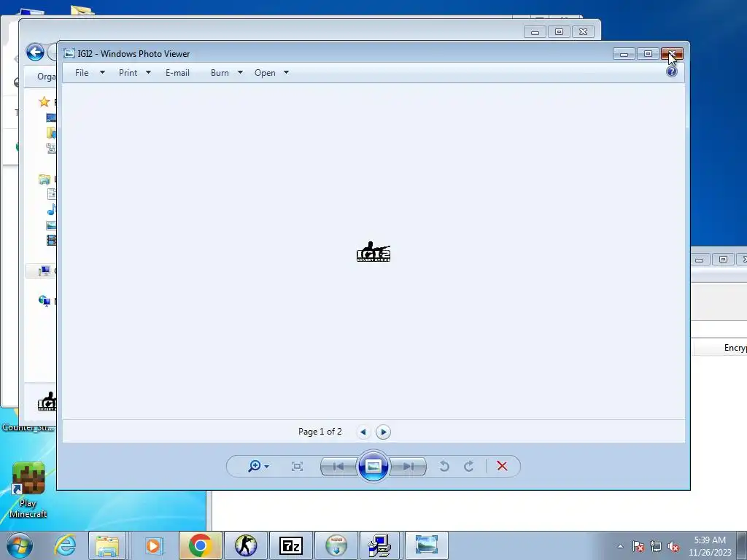747x560 pixels.
Task: Go to next image in viewer
Action: (x=408, y=466)
